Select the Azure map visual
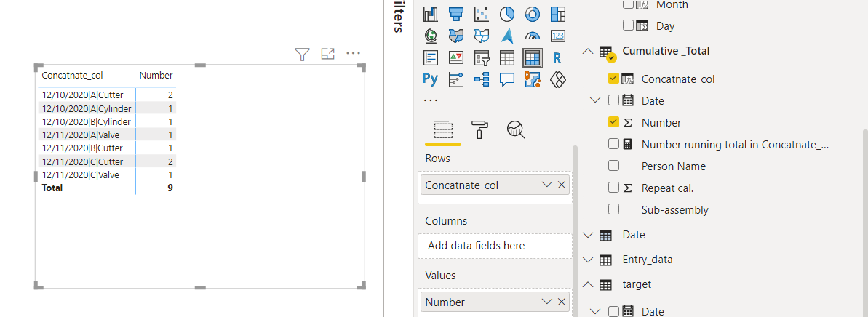The image size is (868, 317). [507, 36]
